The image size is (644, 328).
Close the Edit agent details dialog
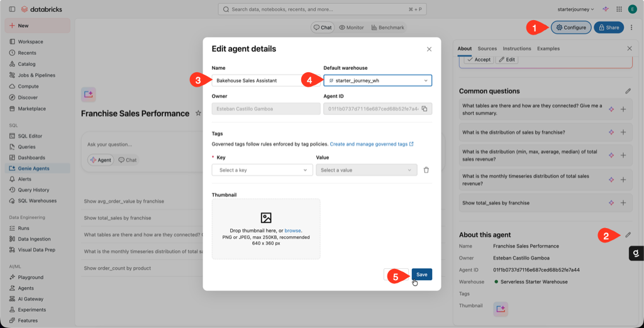click(x=429, y=49)
